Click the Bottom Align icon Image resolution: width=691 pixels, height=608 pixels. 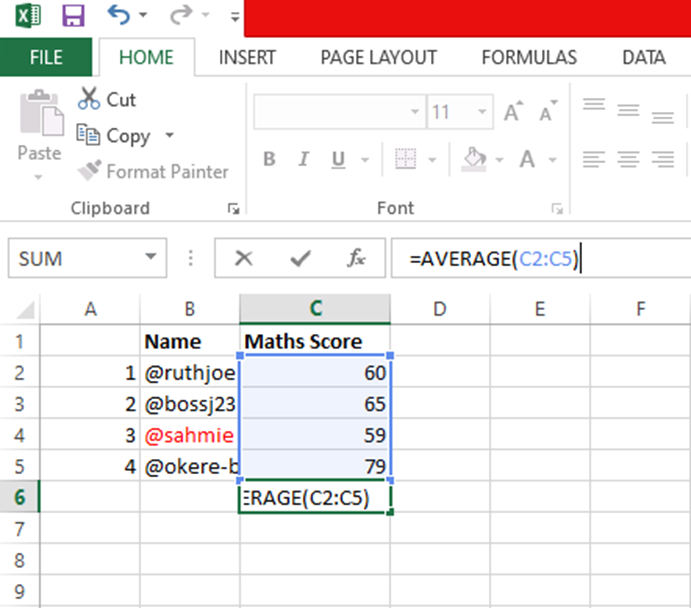[x=663, y=116]
